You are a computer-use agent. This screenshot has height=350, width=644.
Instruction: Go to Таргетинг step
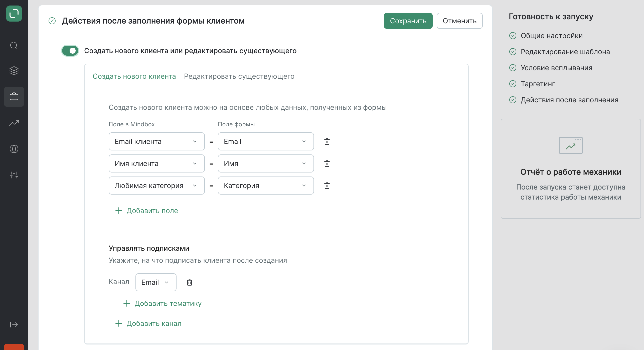click(x=538, y=84)
